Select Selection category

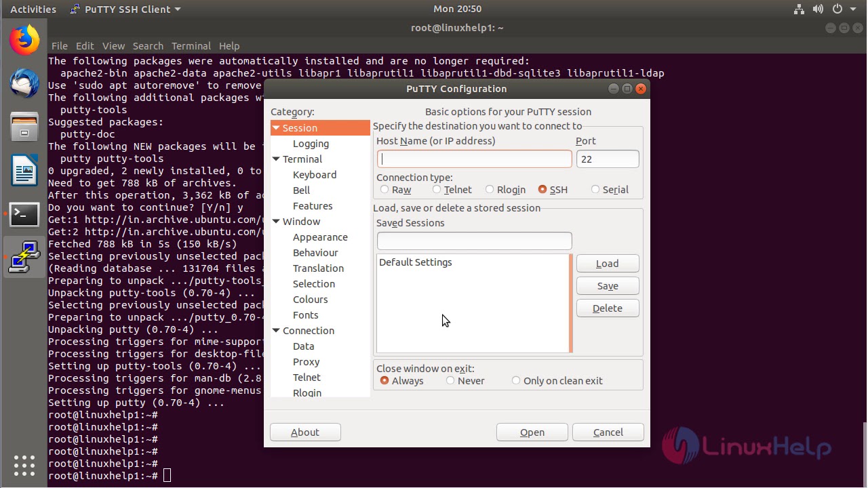(x=314, y=284)
